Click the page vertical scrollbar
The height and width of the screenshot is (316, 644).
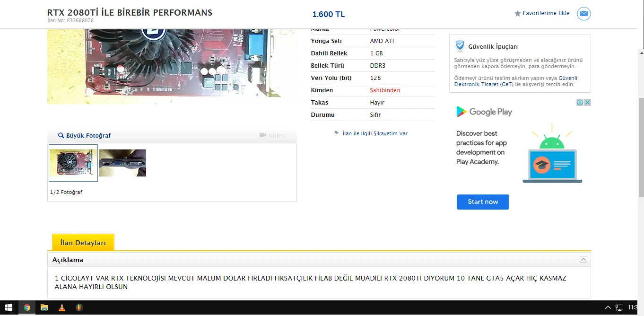click(x=641, y=147)
